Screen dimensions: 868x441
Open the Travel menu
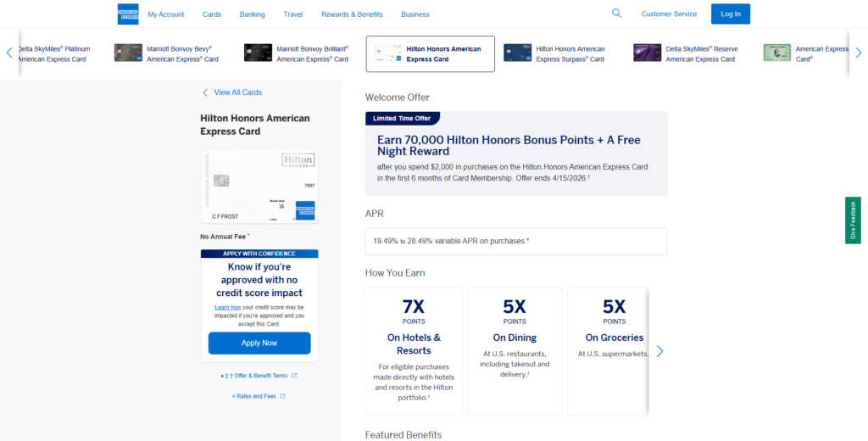point(292,14)
